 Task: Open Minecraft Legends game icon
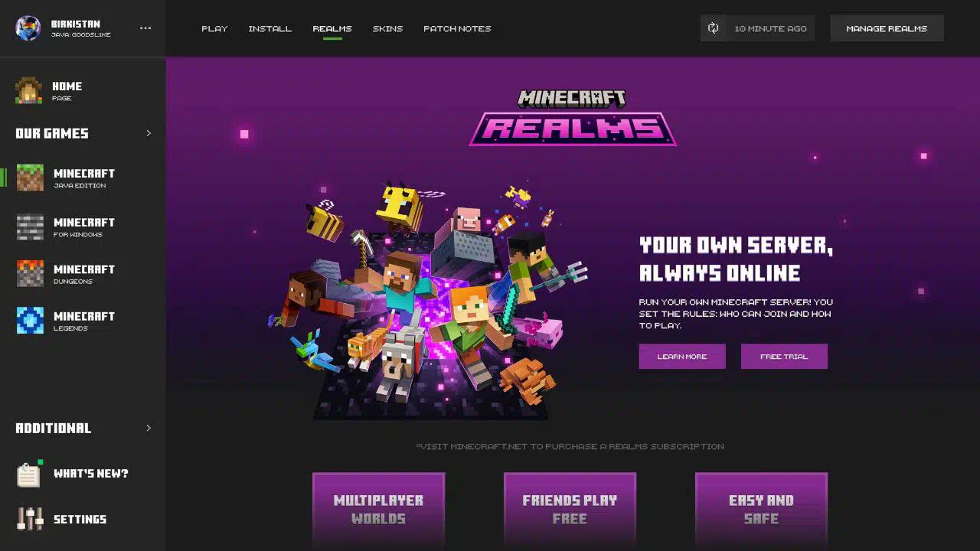[x=31, y=321]
